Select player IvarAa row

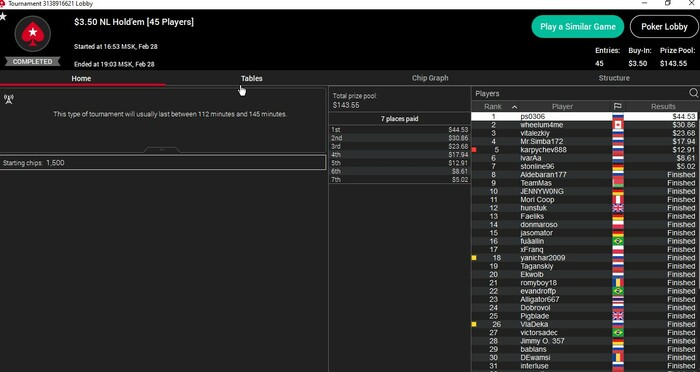tap(584, 158)
